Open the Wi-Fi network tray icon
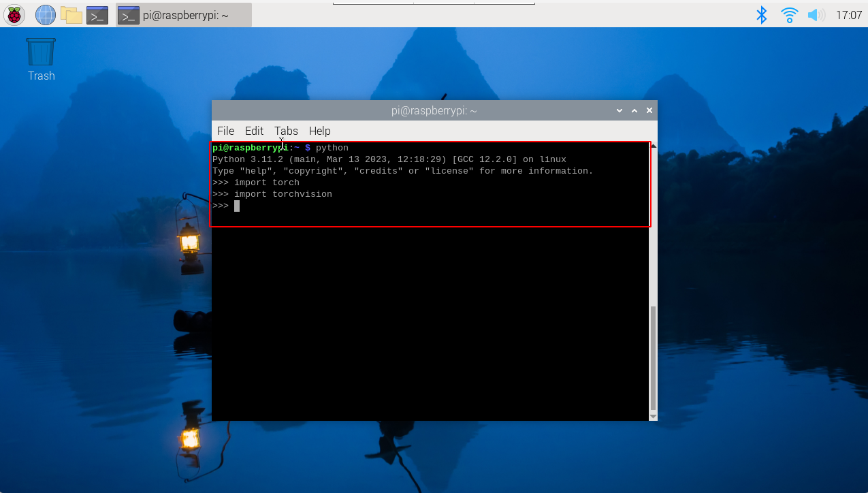The image size is (868, 493). coord(790,14)
